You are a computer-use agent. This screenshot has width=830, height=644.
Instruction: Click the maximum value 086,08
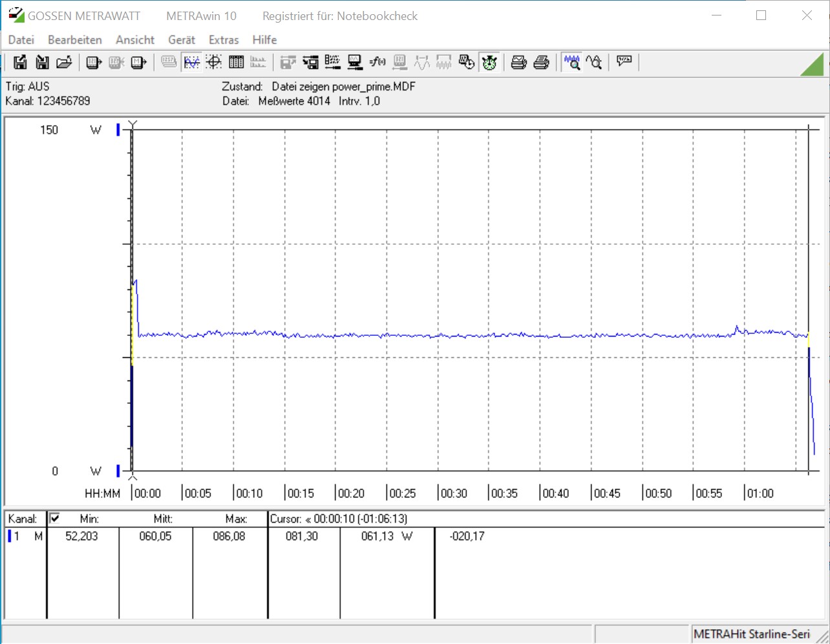point(229,536)
